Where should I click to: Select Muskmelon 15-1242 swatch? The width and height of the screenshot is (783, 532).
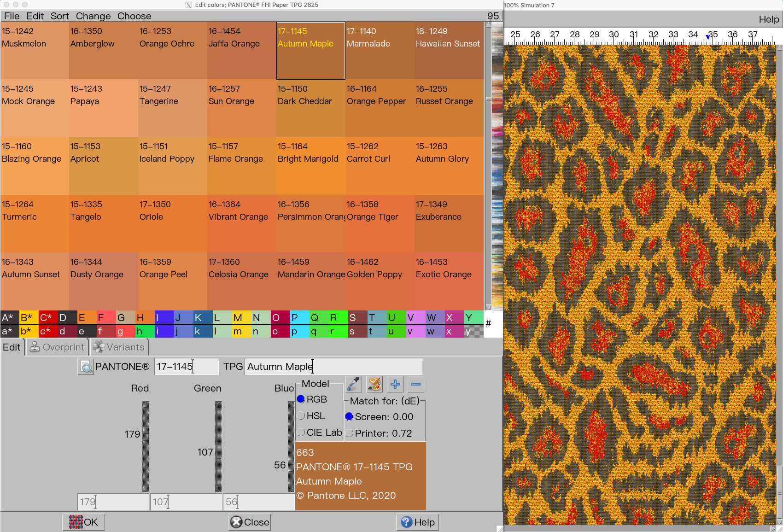(35, 50)
